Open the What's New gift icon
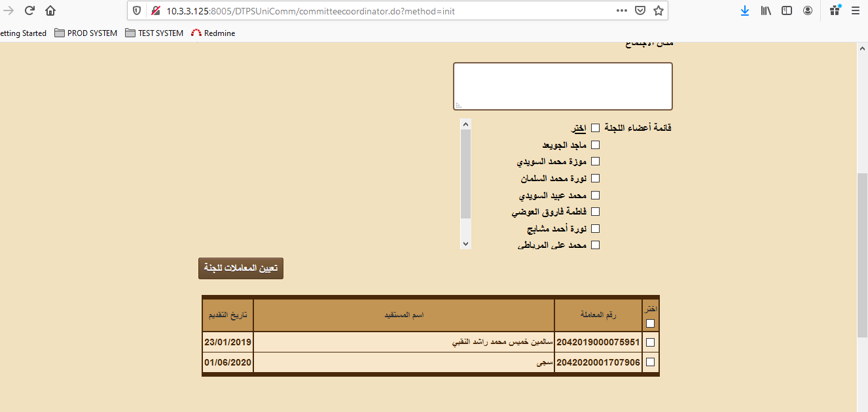The image size is (868, 412). coord(835,10)
